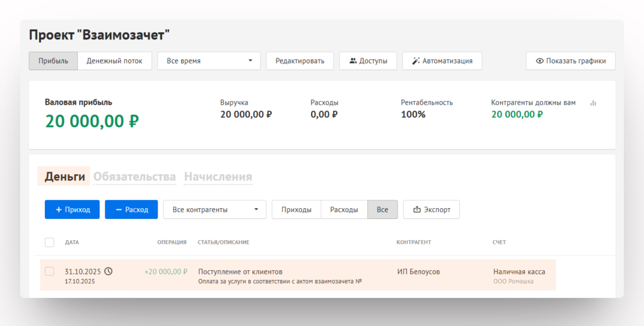
Task: Show charts via the eye icon
Action: 540,61
